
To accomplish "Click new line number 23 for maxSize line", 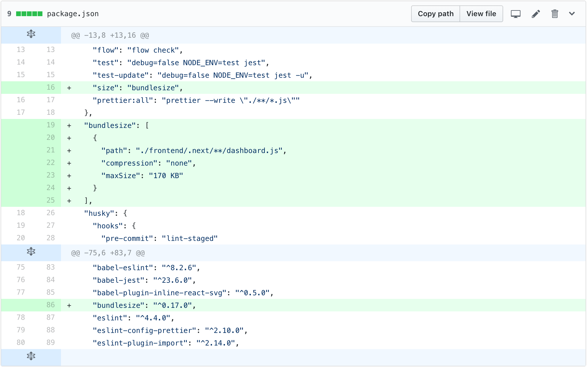I will pyautogui.click(x=50, y=175).
